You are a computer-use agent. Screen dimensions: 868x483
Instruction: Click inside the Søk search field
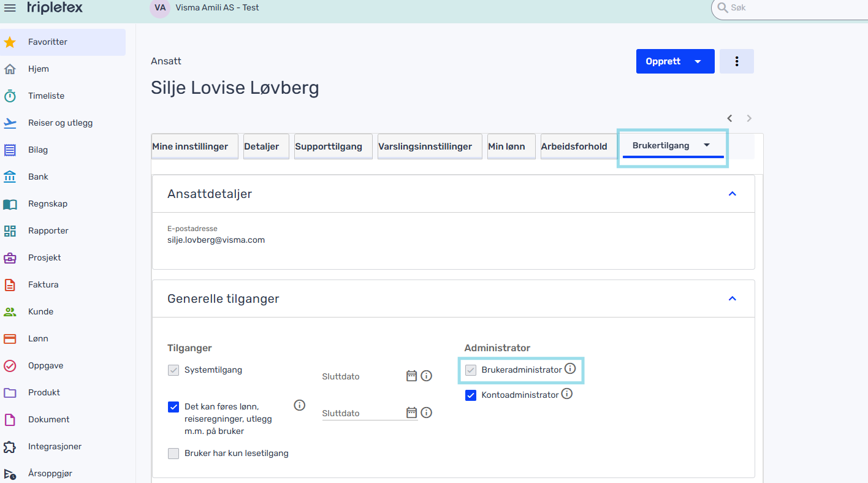791,9
